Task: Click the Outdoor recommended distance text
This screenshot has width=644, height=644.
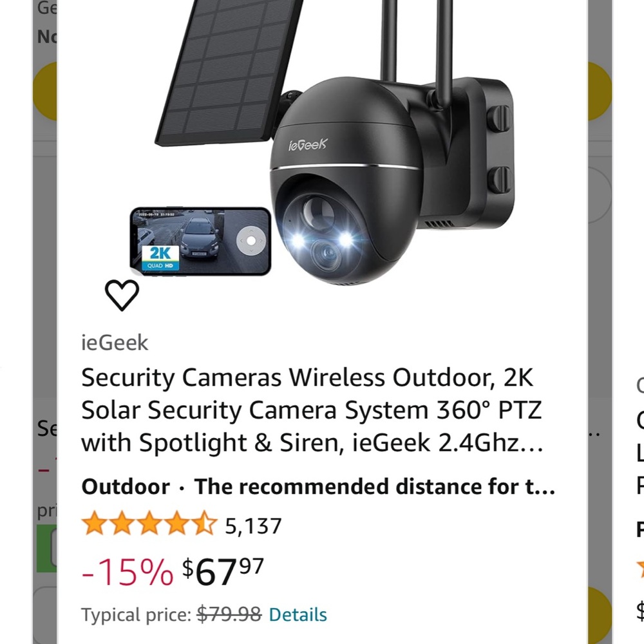Action: (318, 487)
